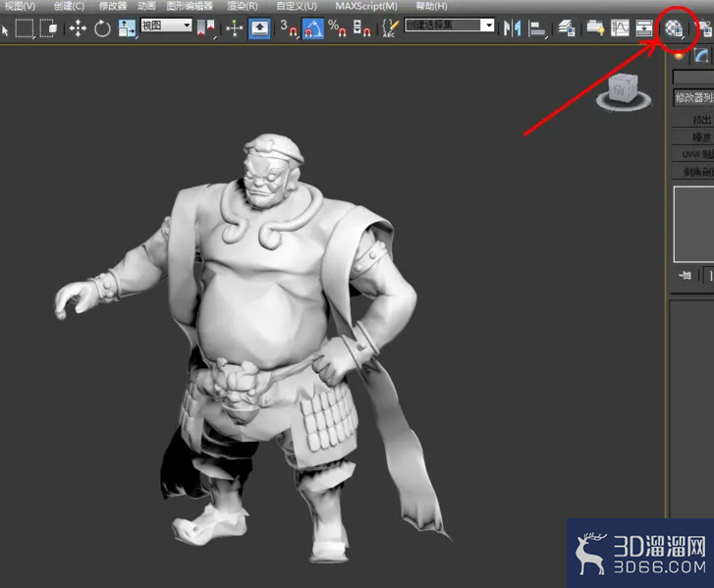Toggle the Percent Snap button

337,28
